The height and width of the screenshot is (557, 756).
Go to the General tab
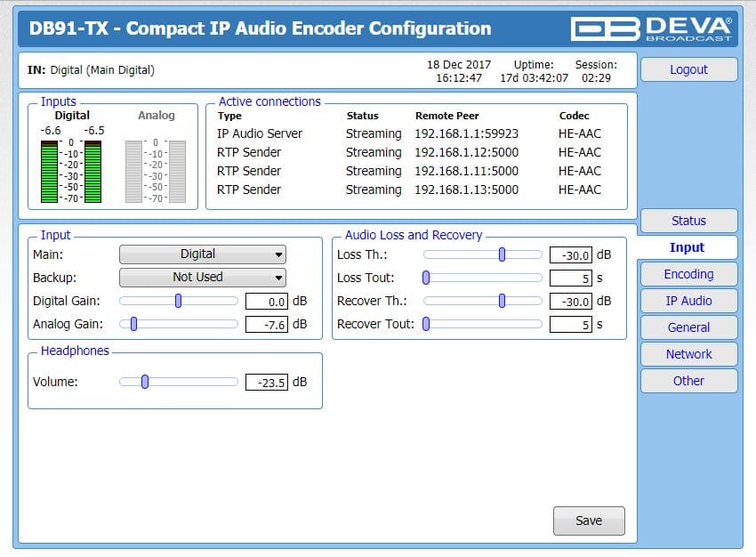pos(688,327)
